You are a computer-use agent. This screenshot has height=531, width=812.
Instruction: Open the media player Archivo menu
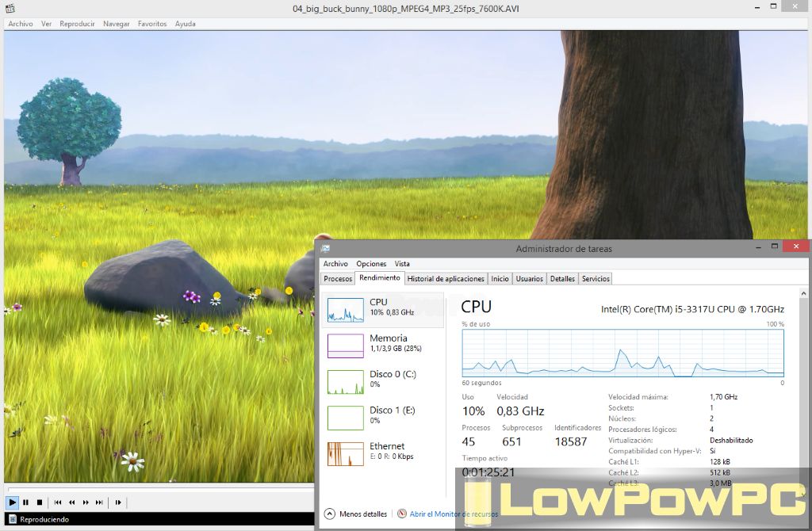20,24
